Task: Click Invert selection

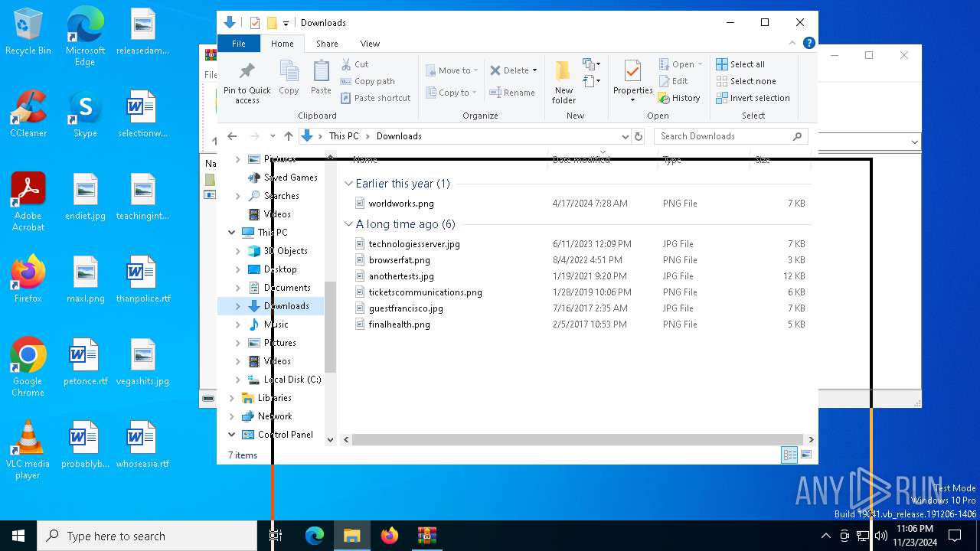Action: click(753, 98)
